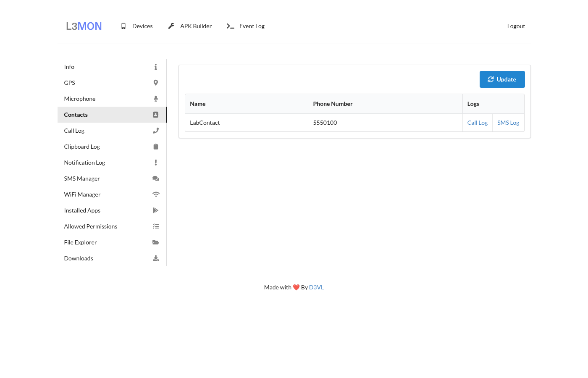588x378 pixels.
Task: Go to WiFi Manager
Action: (112, 194)
